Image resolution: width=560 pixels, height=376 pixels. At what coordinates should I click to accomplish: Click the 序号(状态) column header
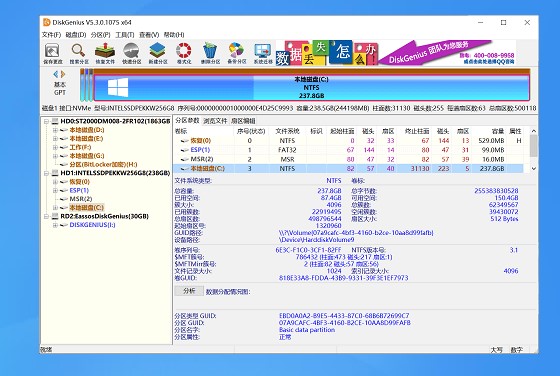[x=251, y=131]
